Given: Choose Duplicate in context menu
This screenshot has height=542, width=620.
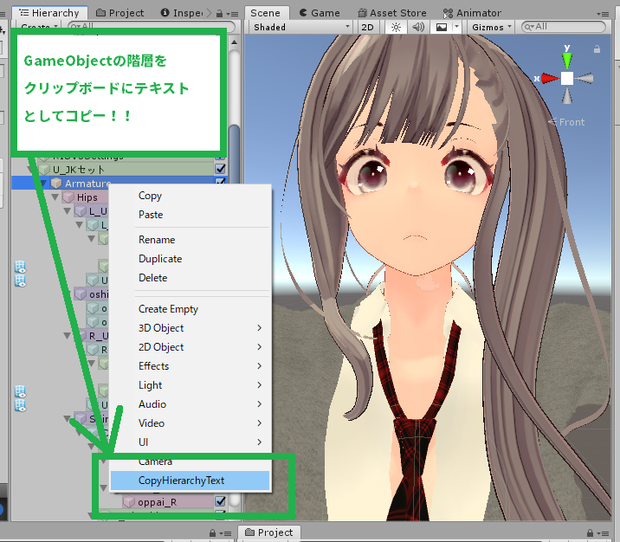Looking at the screenshot, I should click(x=160, y=259).
